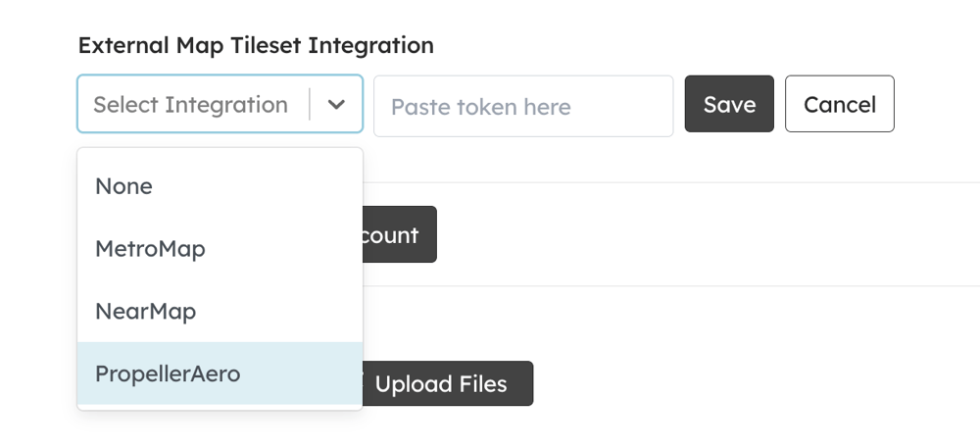
Task: Click the Select Integration placeholder text
Action: click(191, 104)
